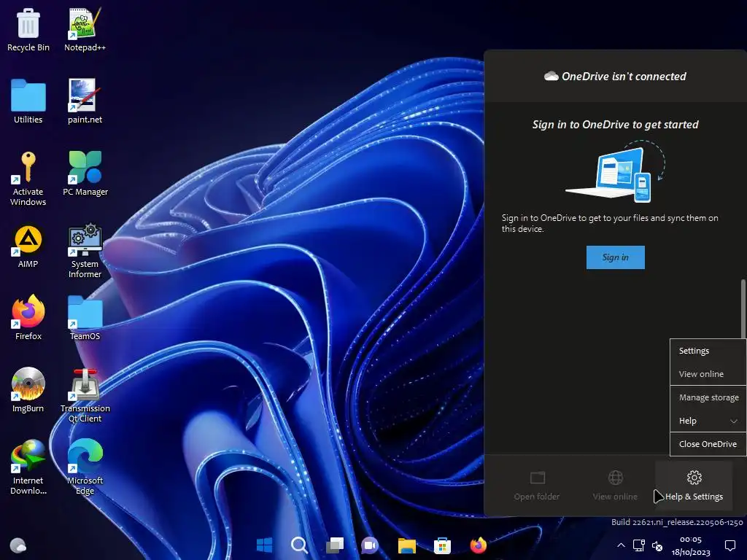Select the Utilities folder on desktop
The height and width of the screenshot is (560, 747).
point(28,102)
